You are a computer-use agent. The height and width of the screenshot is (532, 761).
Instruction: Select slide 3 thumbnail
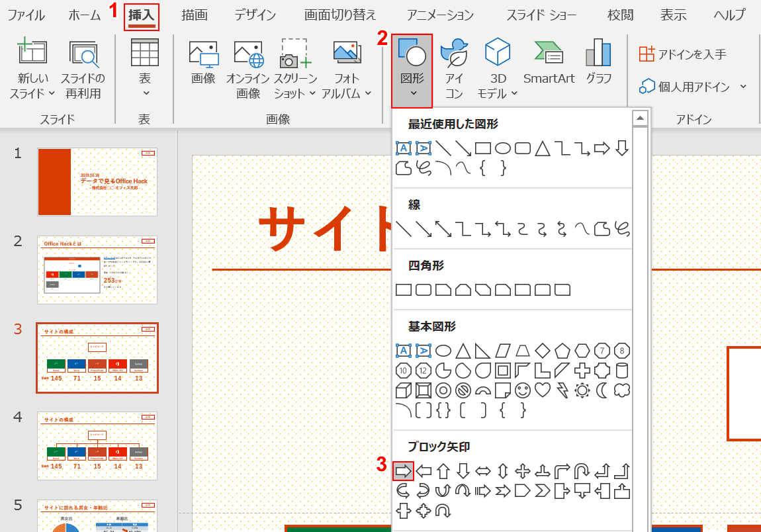click(x=97, y=358)
